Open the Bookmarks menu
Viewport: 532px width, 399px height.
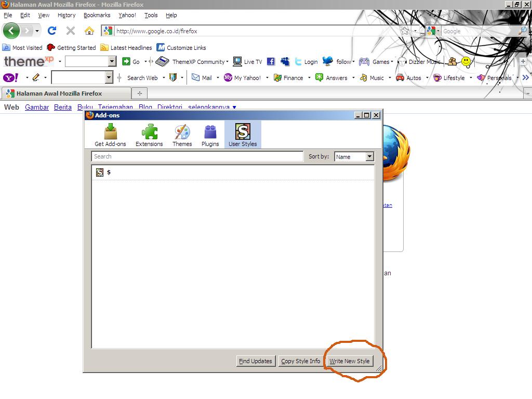(x=97, y=15)
